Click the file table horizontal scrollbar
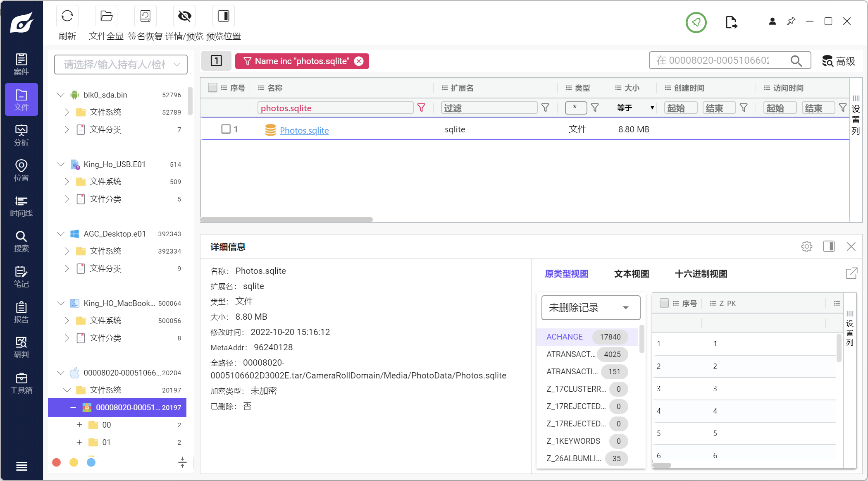The width and height of the screenshot is (868, 481). click(287, 220)
